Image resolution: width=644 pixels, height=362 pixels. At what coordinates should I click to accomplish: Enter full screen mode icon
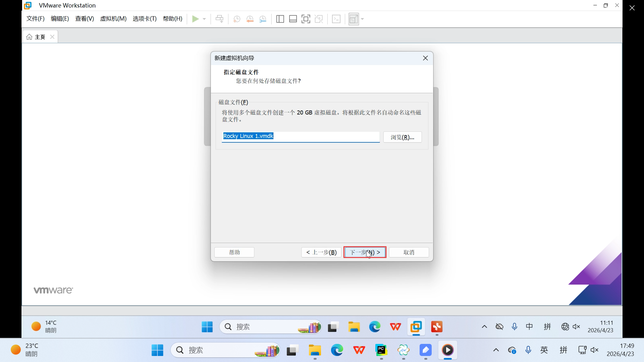[x=306, y=19]
